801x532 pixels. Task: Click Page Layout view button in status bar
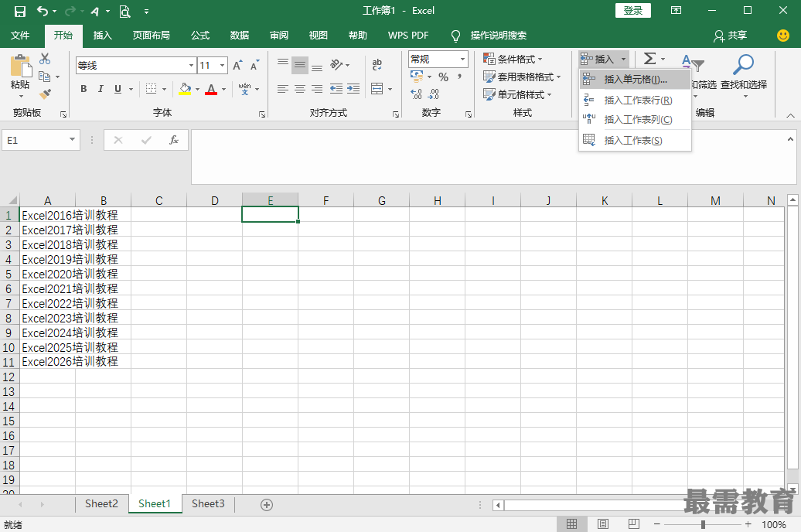pyautogui.click(x=603, y=523)
